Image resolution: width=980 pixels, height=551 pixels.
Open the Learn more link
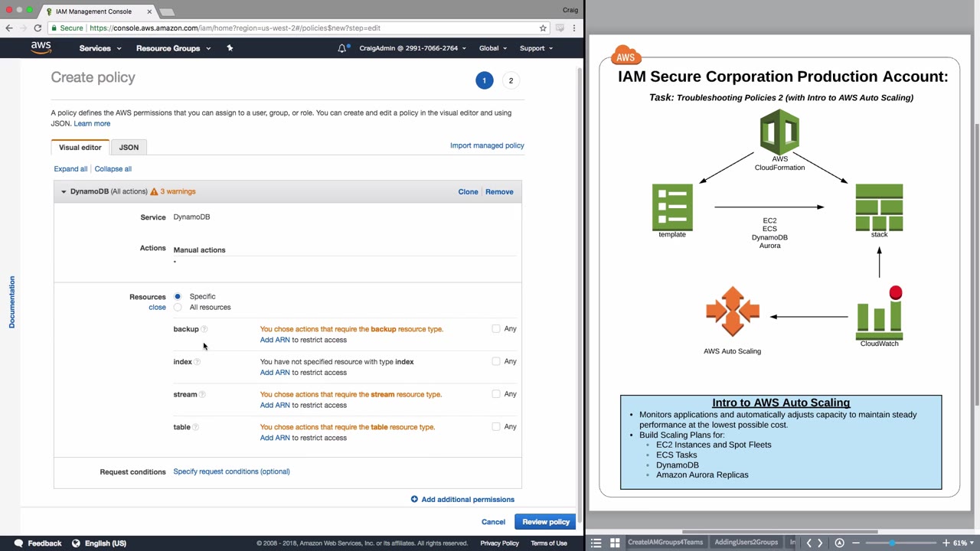pos(92,124)
